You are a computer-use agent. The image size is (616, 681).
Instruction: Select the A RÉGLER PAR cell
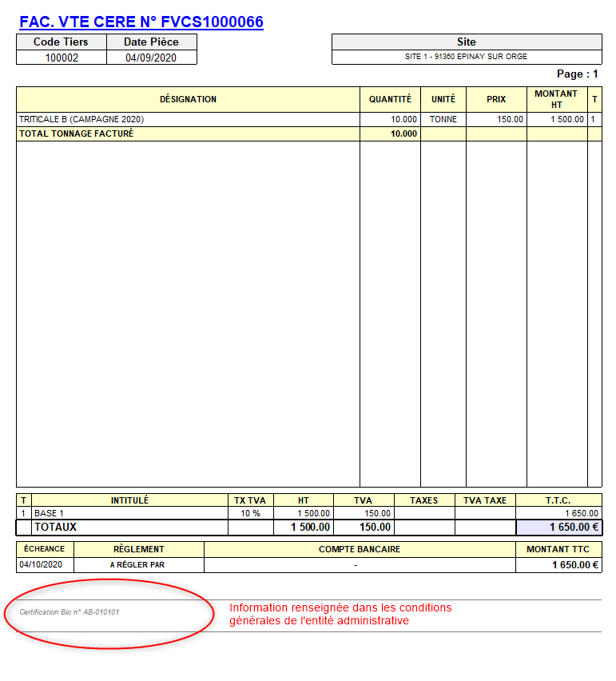click(x=137, y=564)
